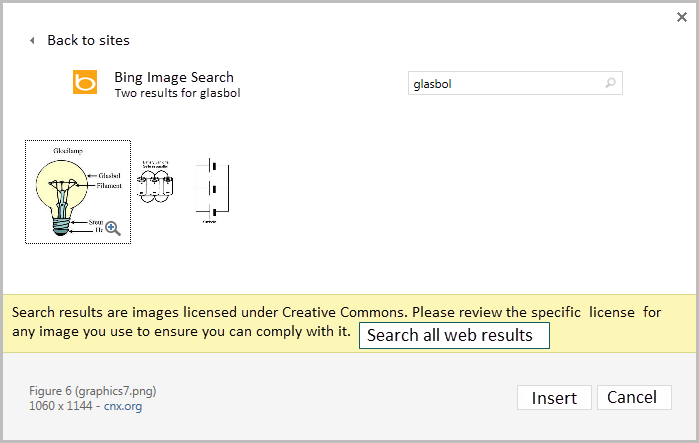The width and height of the screenshot is (699, 443).
Task: Click the 'Bing Image Search' heading
Action: (174, 77)
